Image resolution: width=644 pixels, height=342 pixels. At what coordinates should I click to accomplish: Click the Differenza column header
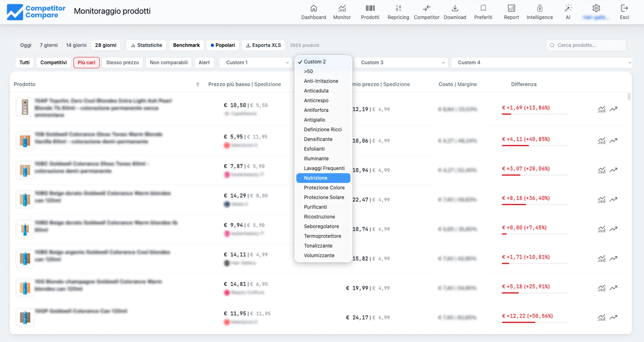click(524, 84)
